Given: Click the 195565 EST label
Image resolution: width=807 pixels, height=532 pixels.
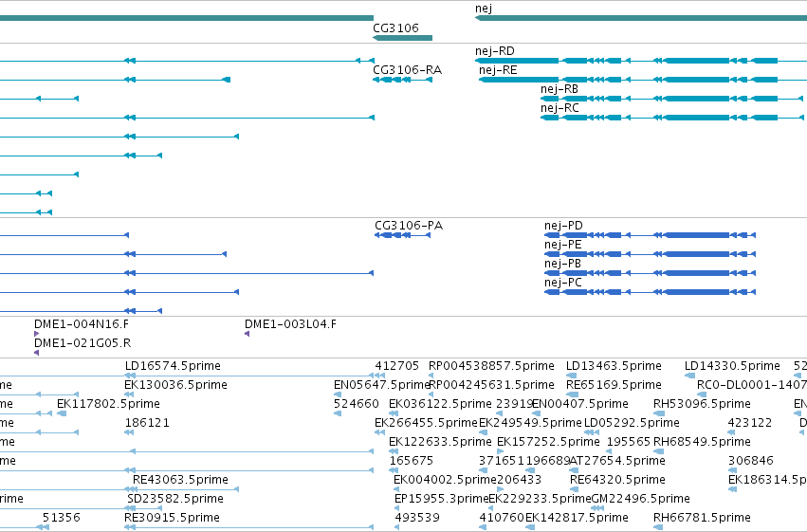Looking at the screenshot, I should tap(629, 442).
